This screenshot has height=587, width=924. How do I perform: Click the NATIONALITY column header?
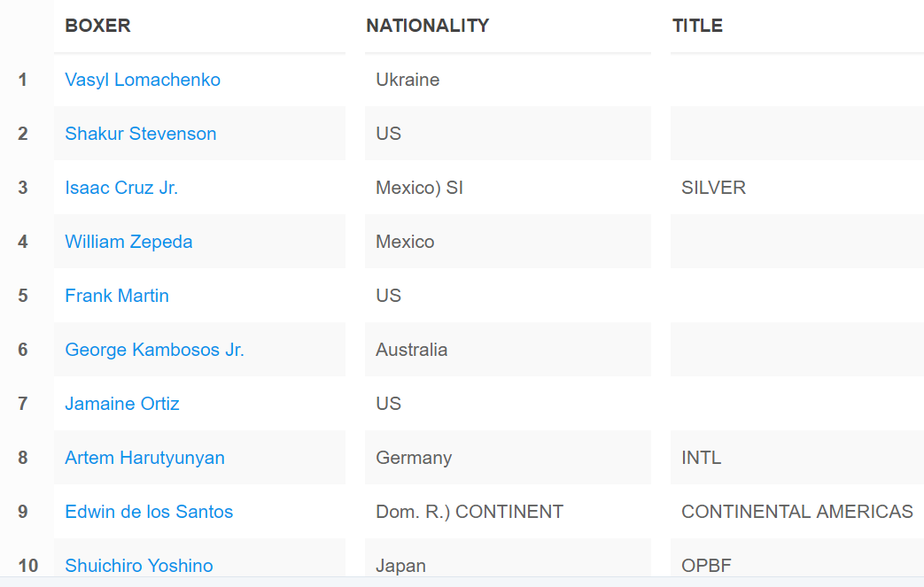pyautogui.click(x=427, y=26)
